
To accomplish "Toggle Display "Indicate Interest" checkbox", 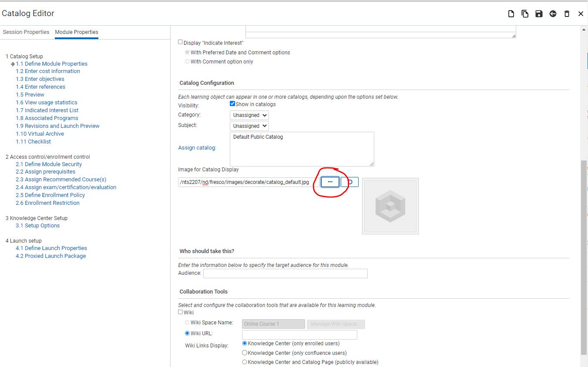I will pos(180,42).
